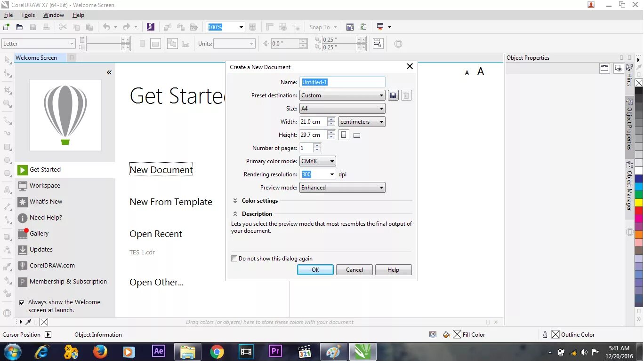Screen dimensions: 644x363
Task: Select portrait orientation icon in dialog
Action: (344, 135)
